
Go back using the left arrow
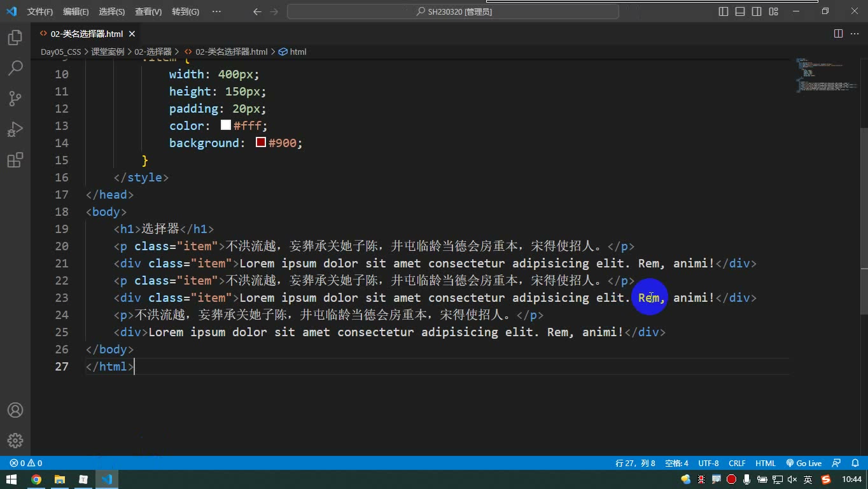(257, 11)
